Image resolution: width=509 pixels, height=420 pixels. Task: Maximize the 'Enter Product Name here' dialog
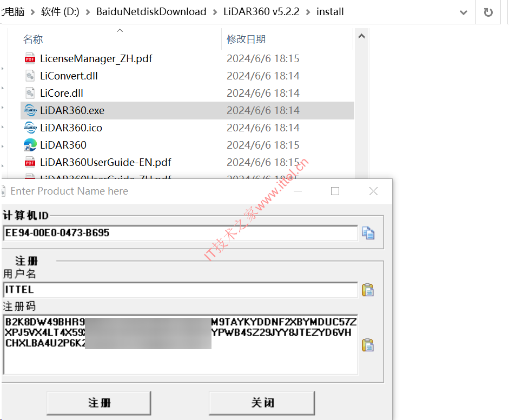(335, 191)
